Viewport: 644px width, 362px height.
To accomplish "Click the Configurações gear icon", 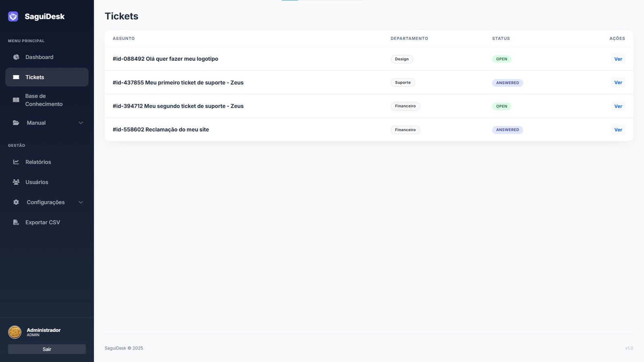I will pyautogui.click(x=16, y=202).
